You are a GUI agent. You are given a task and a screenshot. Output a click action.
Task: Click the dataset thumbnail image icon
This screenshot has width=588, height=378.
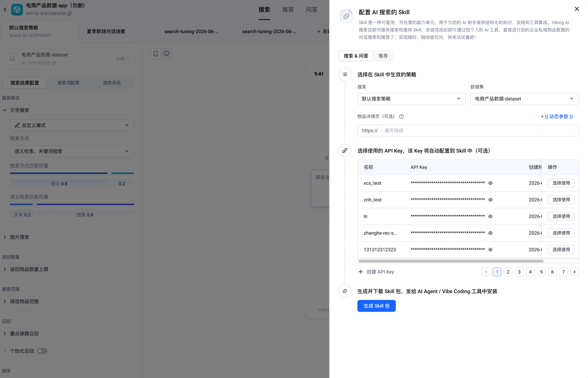[13, 59]
